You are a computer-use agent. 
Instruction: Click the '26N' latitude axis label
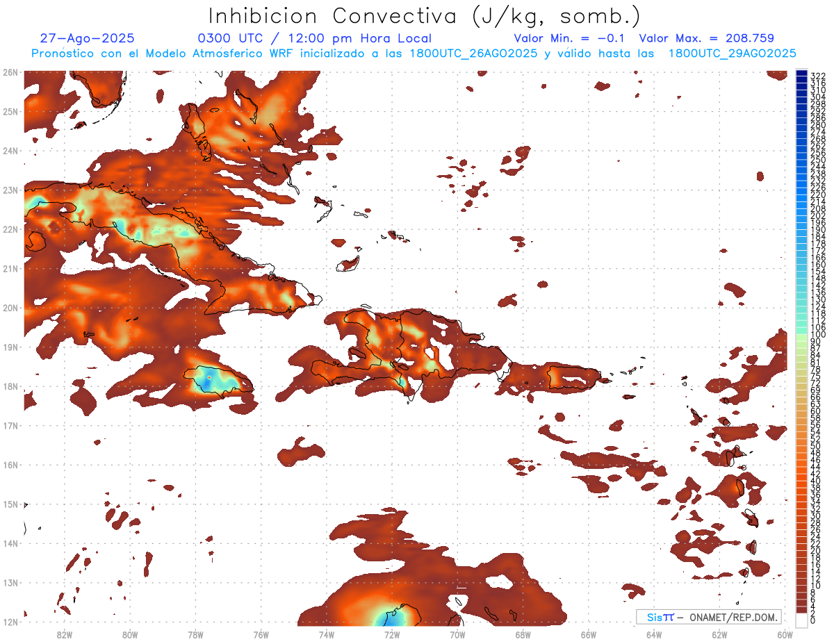click(10, 72)
